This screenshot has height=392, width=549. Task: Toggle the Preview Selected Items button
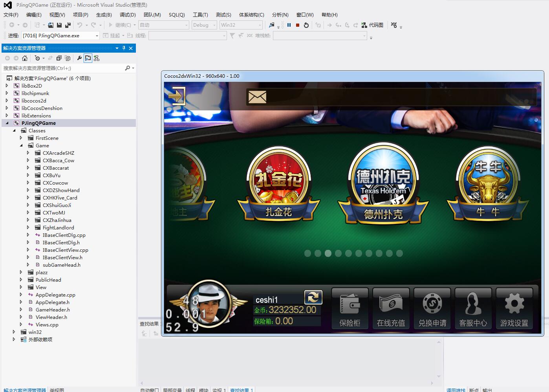(88, 58)
